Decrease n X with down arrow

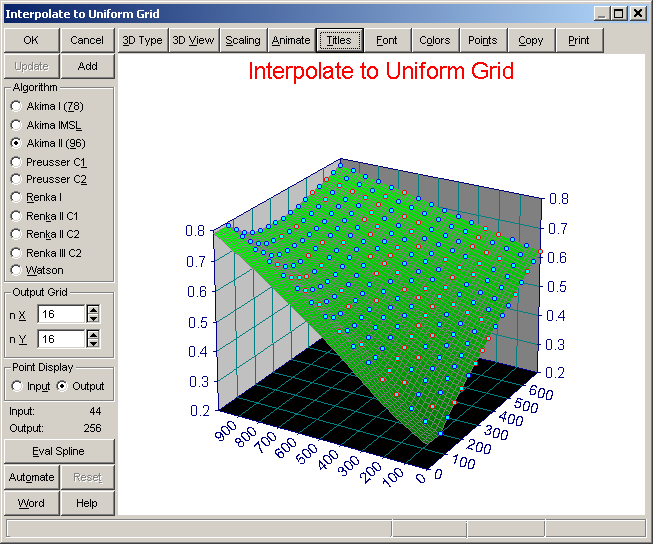[93, 319]
